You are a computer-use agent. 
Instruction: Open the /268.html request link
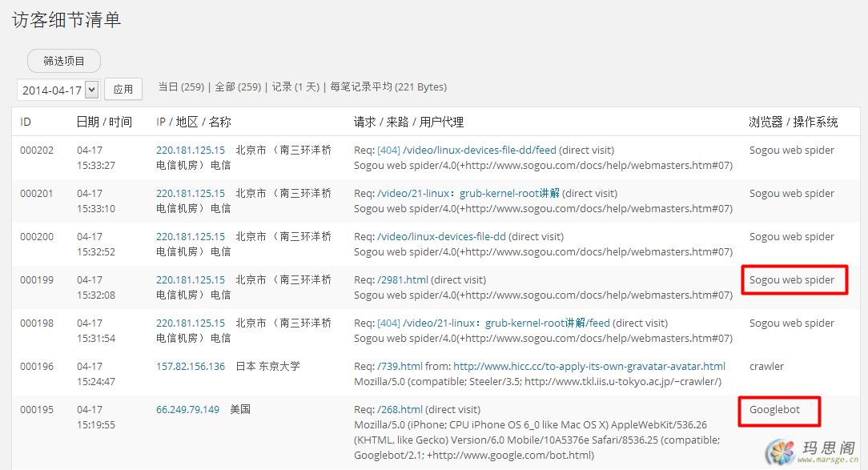click(x=400, y=409)
